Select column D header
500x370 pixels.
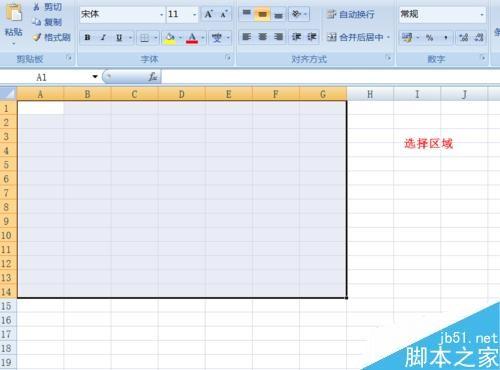point(182,94)
